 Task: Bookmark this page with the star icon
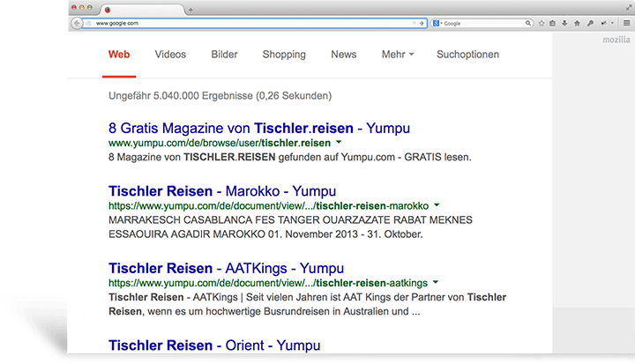542,23
